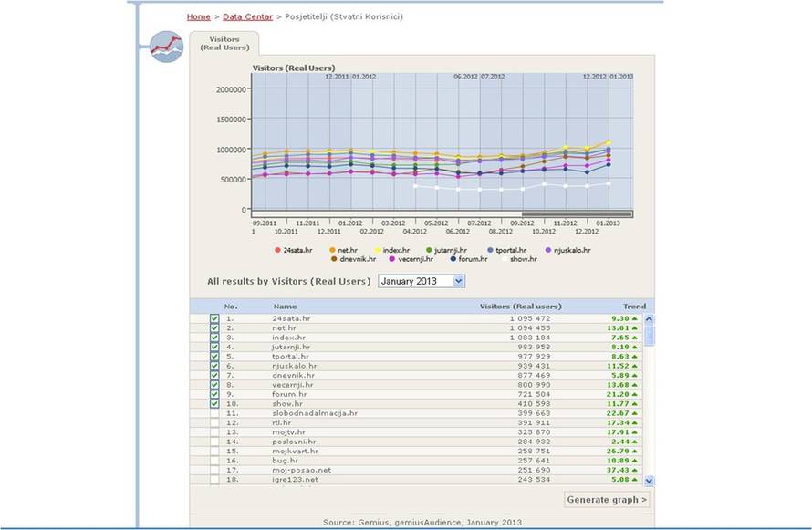The width and height of the screenshot is (812, 530).
Task: Enable the slobodnadalmacija.hr checkbox
Action: 214,413
